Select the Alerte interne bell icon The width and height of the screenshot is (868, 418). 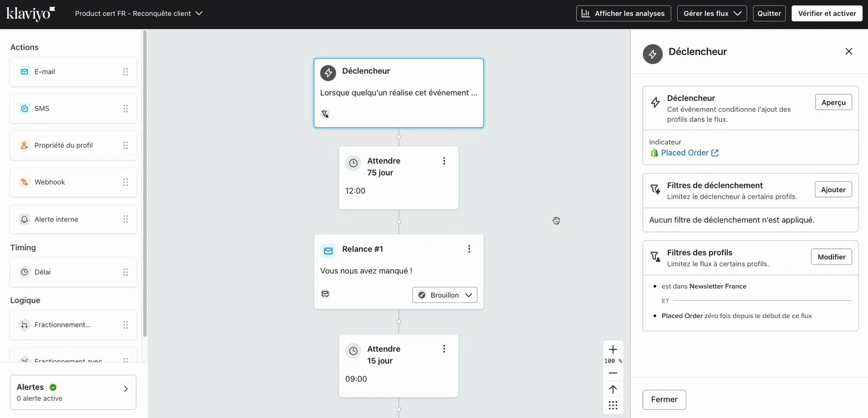[24, 219]
